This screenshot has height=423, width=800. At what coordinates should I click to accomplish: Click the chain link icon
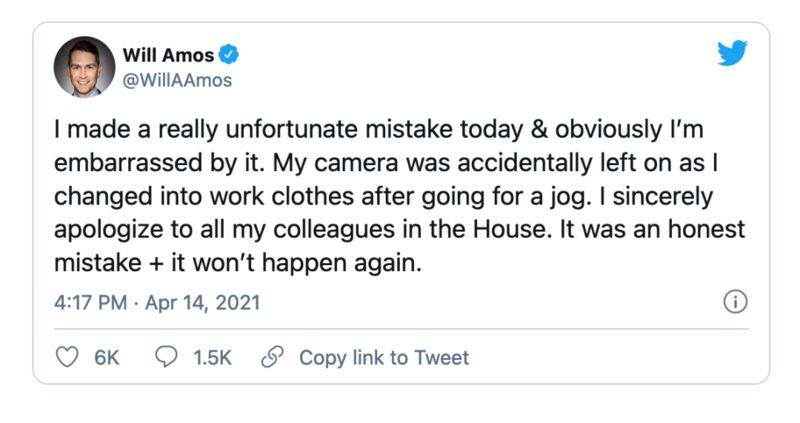click(272, 357)
